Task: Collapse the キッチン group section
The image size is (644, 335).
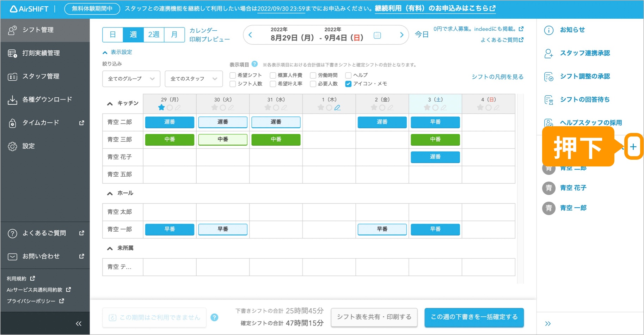Action: (110, 103)
